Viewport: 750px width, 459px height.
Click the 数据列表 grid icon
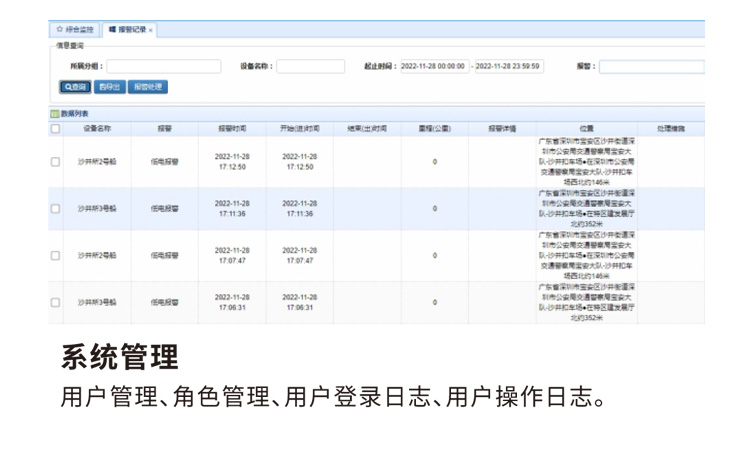[55, 114]
